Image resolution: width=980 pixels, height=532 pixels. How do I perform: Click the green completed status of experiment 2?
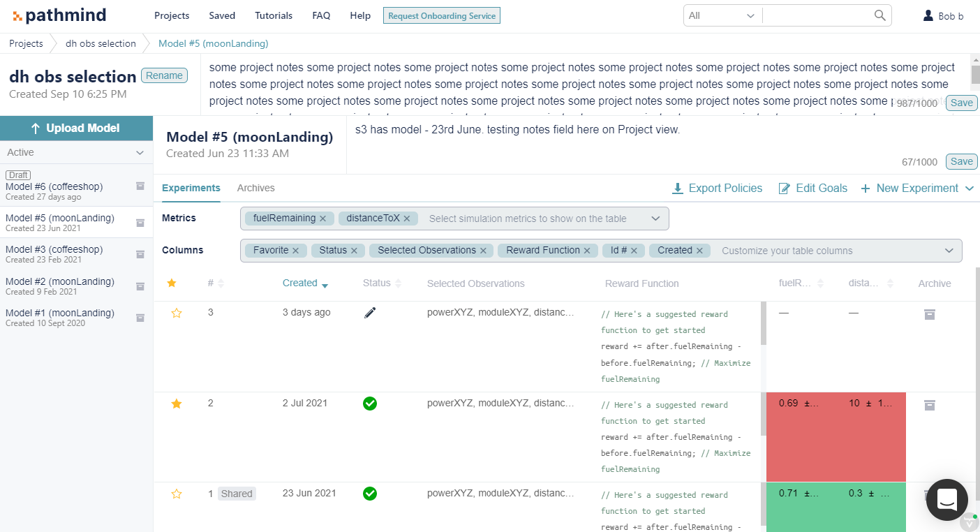click(x=370, y=403)
